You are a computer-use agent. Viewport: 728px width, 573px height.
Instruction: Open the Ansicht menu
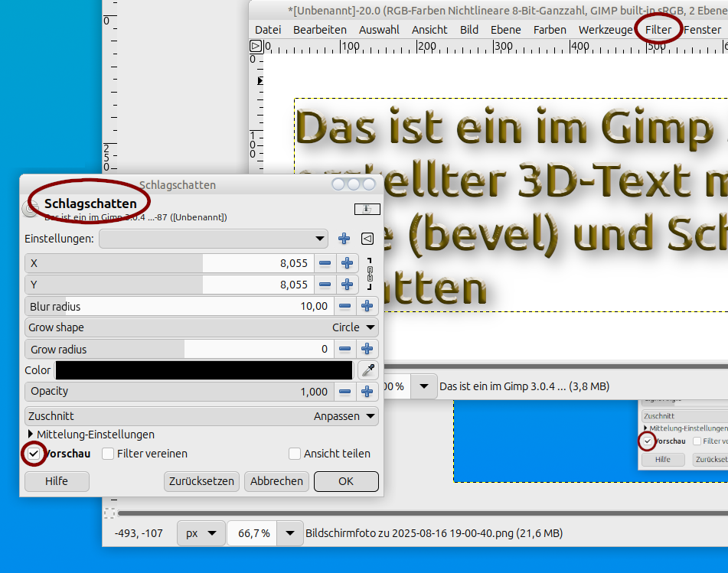pyautogui.click(x=429, y=30)
